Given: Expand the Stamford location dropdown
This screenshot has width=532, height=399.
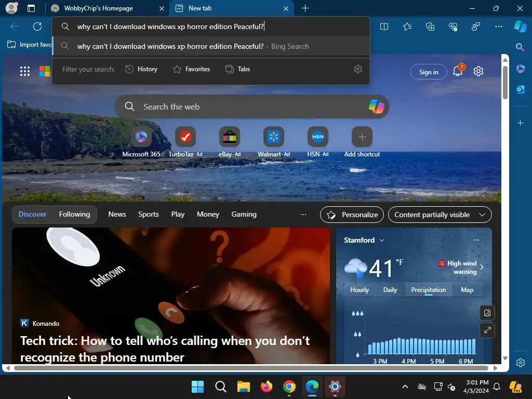Looking at the screenshot, I should click(382, 240).
